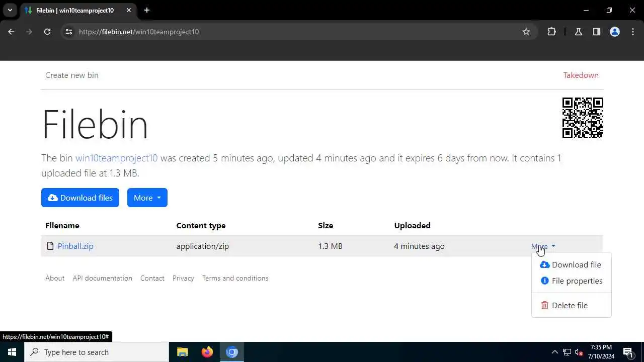Select Delete file in the dropdown
Screen dimensions: 644x362
click(x=569, y=306)
